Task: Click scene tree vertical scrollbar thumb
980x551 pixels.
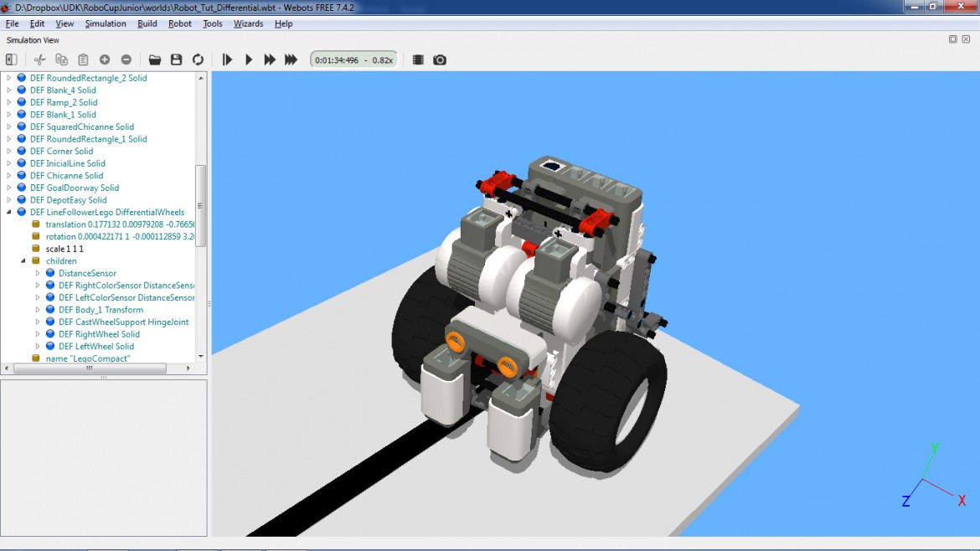Action: pyautogui.click(x=201, y=205)
